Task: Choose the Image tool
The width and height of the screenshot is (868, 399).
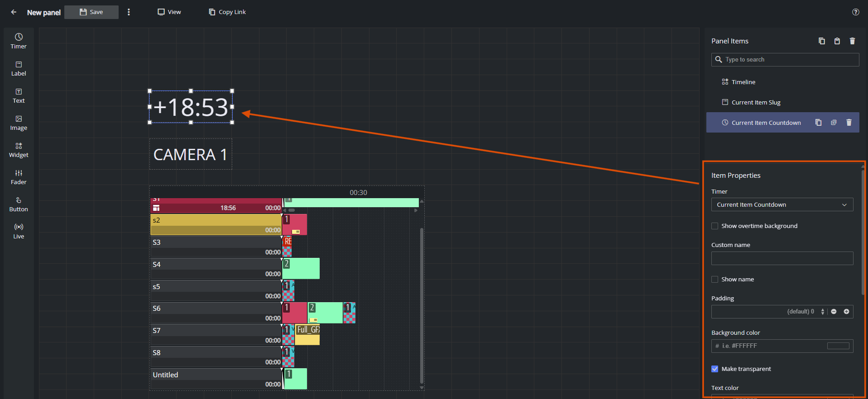Action: [x=19, y=123]
